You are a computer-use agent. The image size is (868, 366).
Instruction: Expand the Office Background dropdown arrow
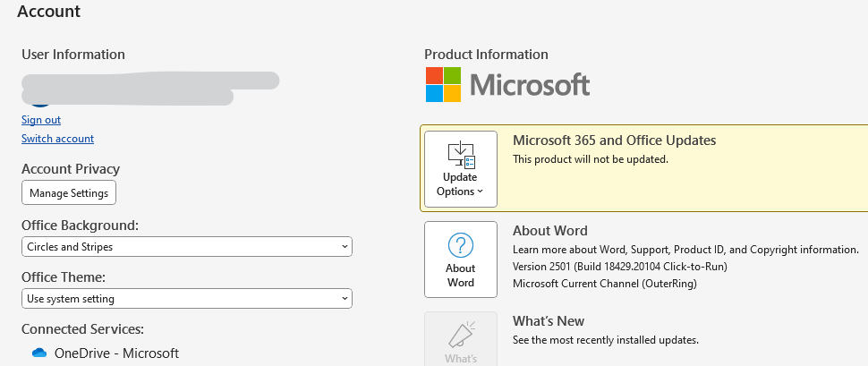click(x=345, y=246)
